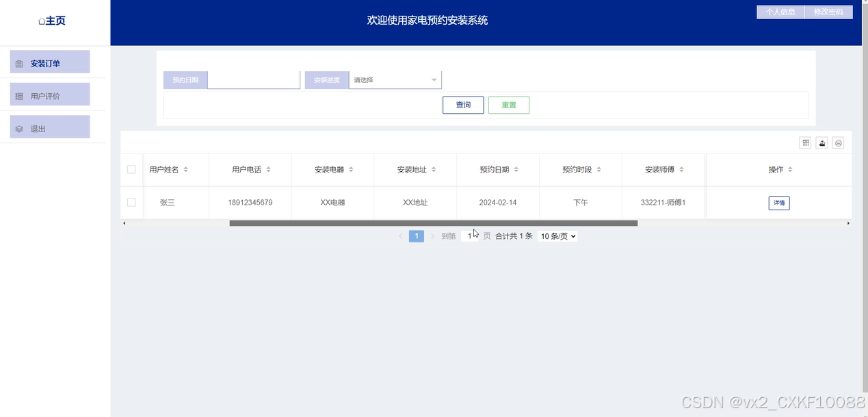Viewport: 868px width, 417px height.
Task: Click the 合计共 1 条 total text
Action: pyautogui.click(x=514, y=236)
